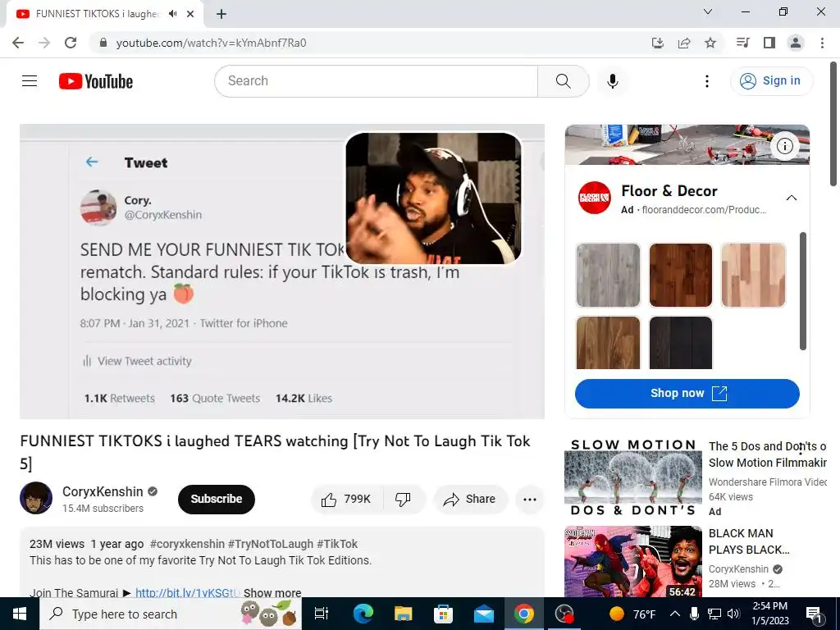The height and width of the screenshot is (630, 840).
Task: Open BLACK MAN PLAYS BLACK video title
Action: 749,541
